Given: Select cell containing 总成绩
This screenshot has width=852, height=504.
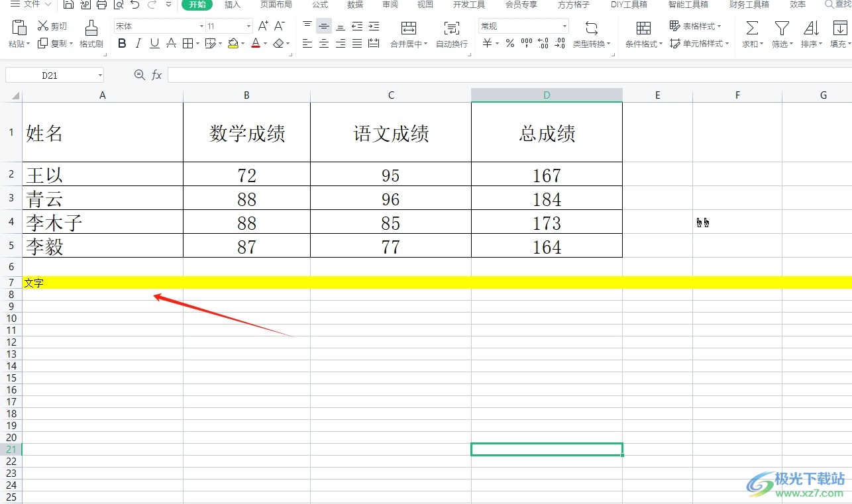Looking at the screenshot, I should point(547,132).
